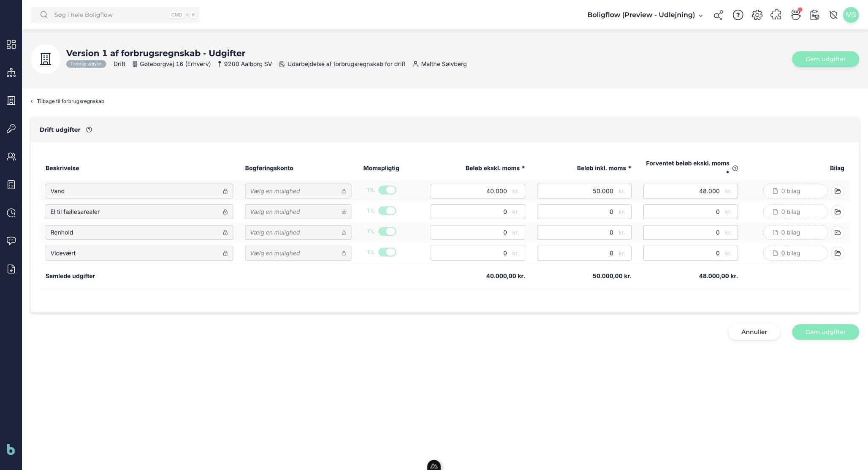Open the folder icon for Vand bilag
Screen dimensions: 868x470
pyautogui.click(x=838, y=191)
